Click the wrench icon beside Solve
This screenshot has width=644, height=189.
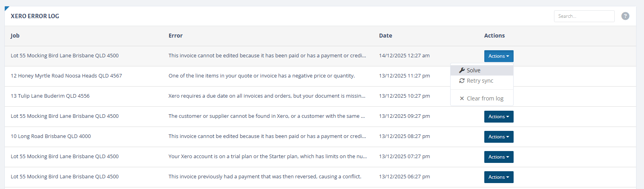tap(462, 70)
